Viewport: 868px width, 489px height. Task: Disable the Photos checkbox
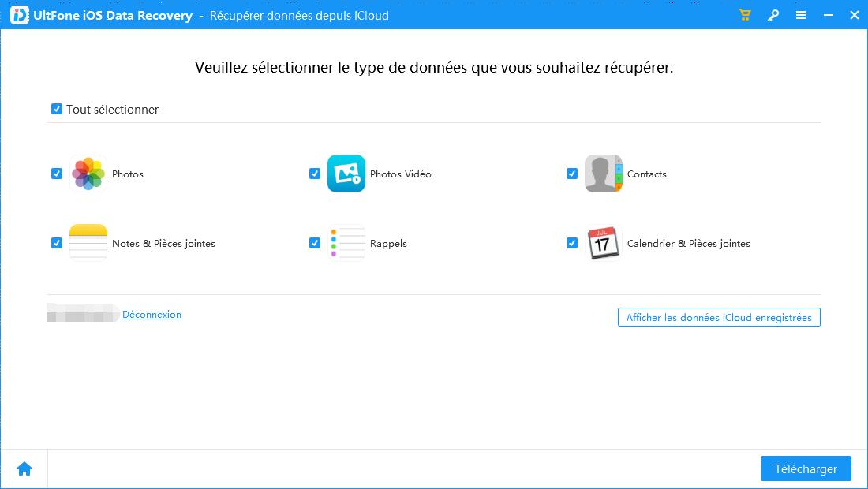click(x=56, y=174)
